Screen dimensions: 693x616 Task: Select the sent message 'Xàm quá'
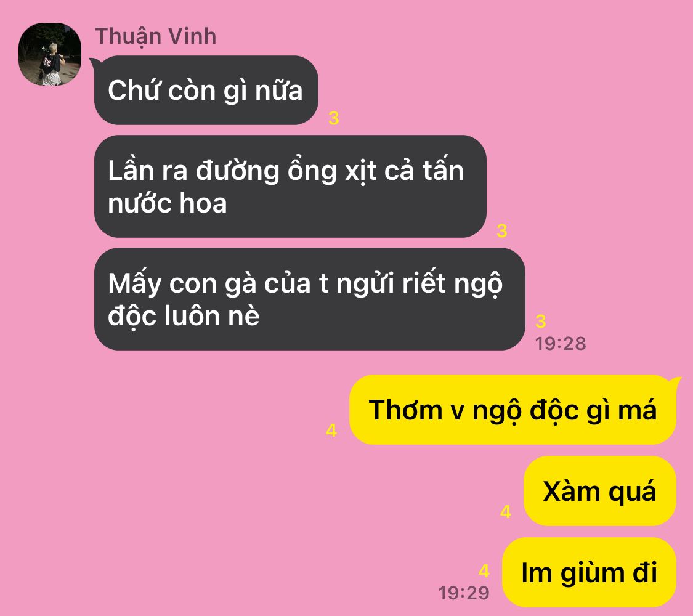(600, 491)
